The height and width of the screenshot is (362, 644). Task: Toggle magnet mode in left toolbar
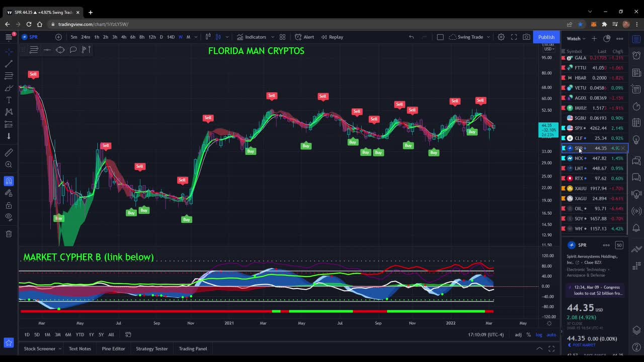(9, 181)
